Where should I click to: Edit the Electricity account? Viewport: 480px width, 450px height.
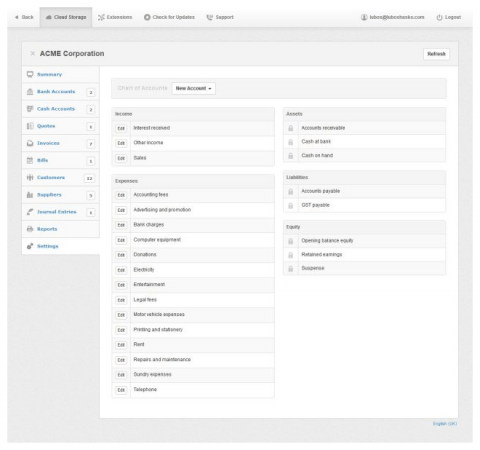121,270
